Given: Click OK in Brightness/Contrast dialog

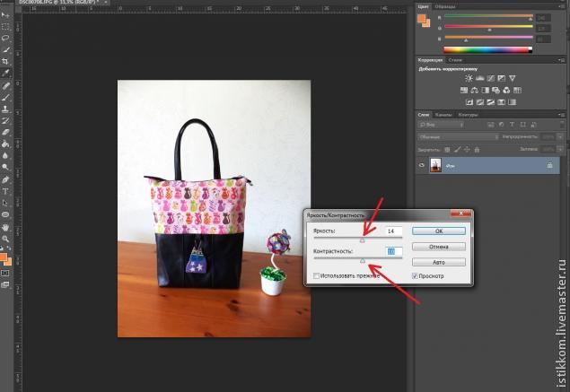Looking at the screenshot, I should 439,231.
